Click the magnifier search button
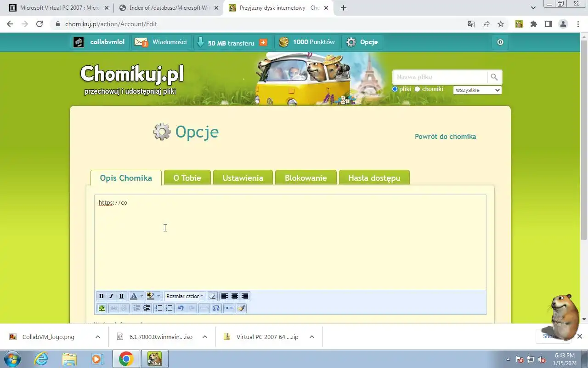588x368 pixels. click(x=494, y=77)
